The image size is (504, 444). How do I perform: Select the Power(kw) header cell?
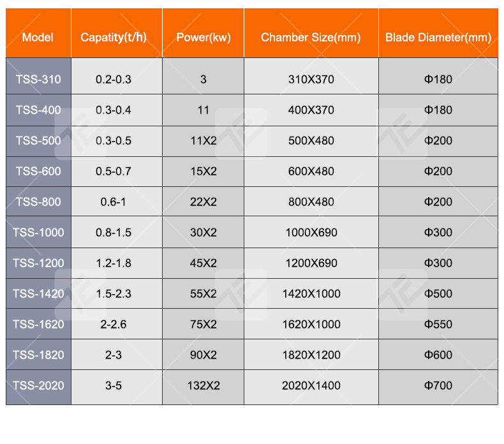203,37
